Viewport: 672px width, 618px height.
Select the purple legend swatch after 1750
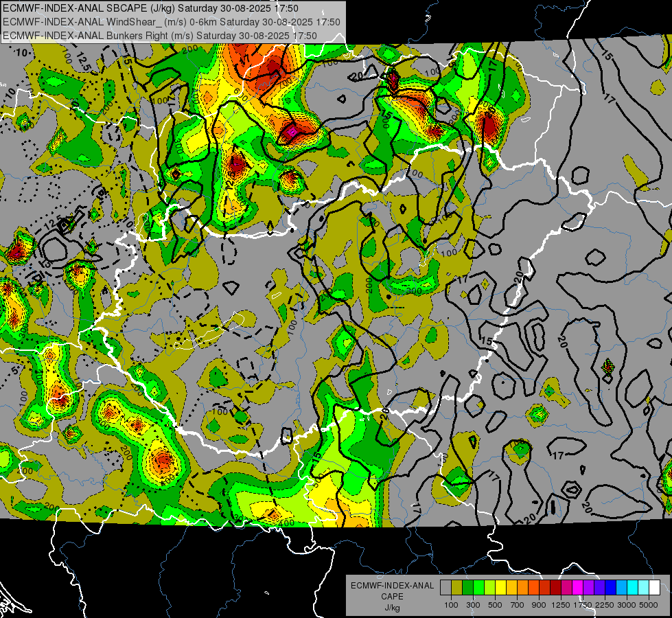point(588,587)
